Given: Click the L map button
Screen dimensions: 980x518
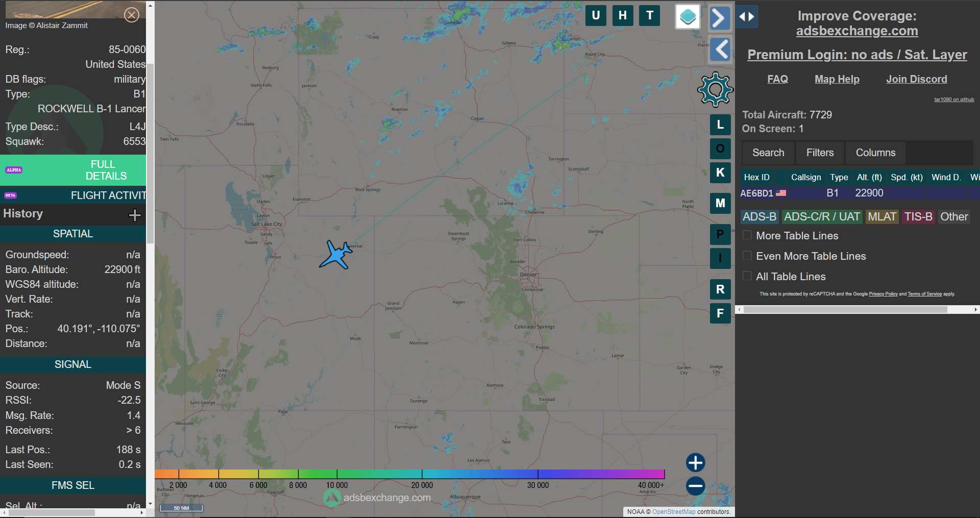Looking at the screenshot, I should 720,125.
